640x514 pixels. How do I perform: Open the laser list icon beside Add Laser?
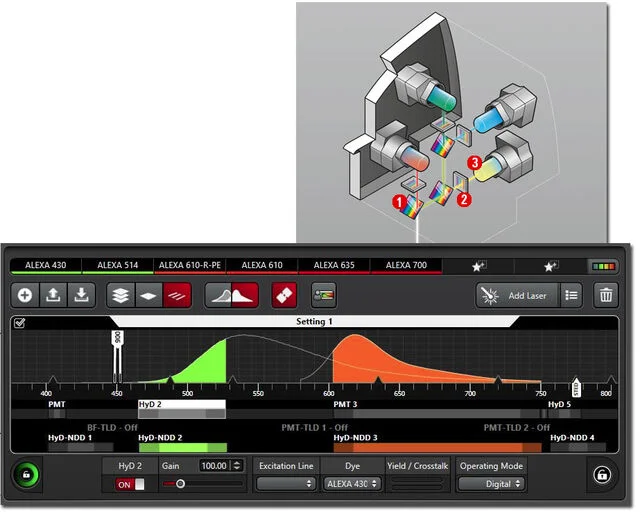click(571, 295)
